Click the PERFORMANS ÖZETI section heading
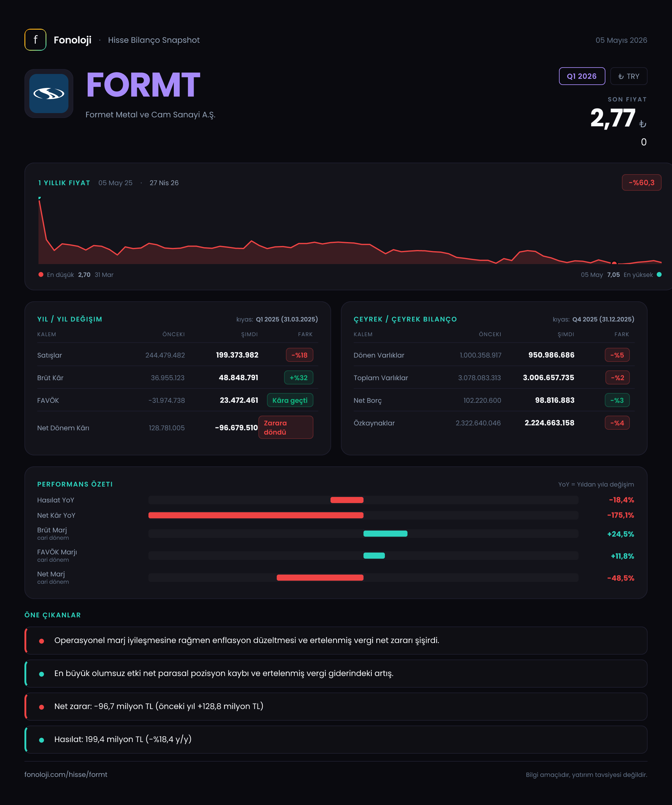 [x=75, y=484]
